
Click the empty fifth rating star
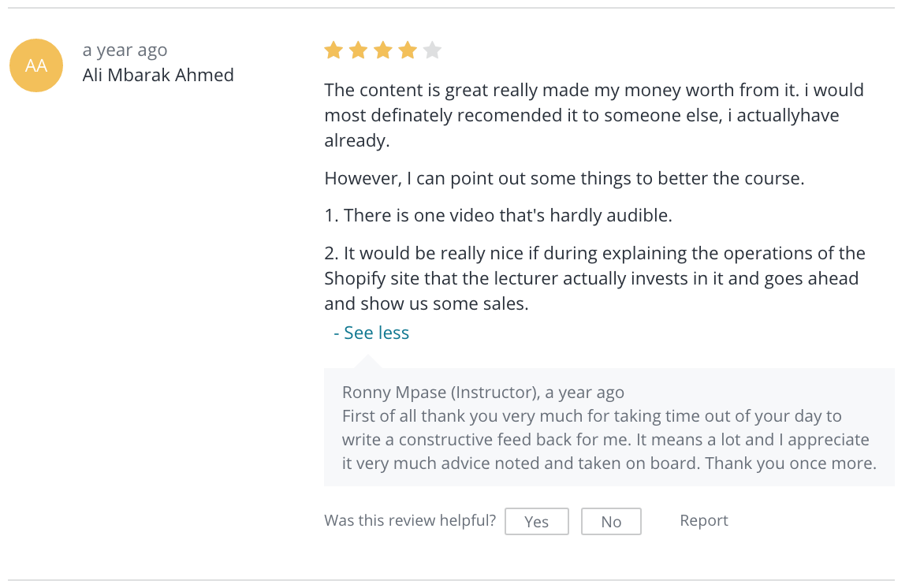433,50
